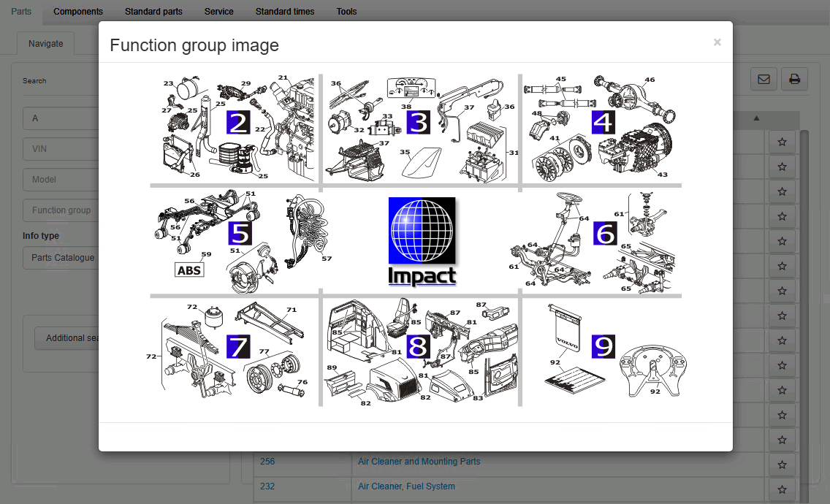The image size is (830, 504).
Task: Click the Function group input field
Action: click(x=61, y=210)
